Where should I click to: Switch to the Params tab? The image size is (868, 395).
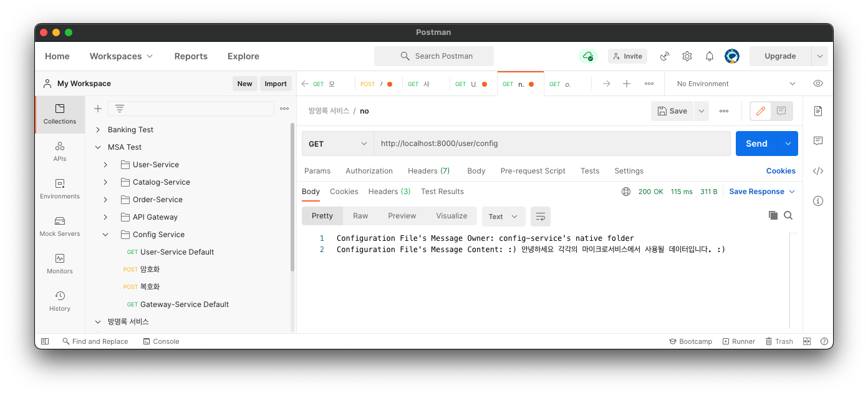(317, 171)
